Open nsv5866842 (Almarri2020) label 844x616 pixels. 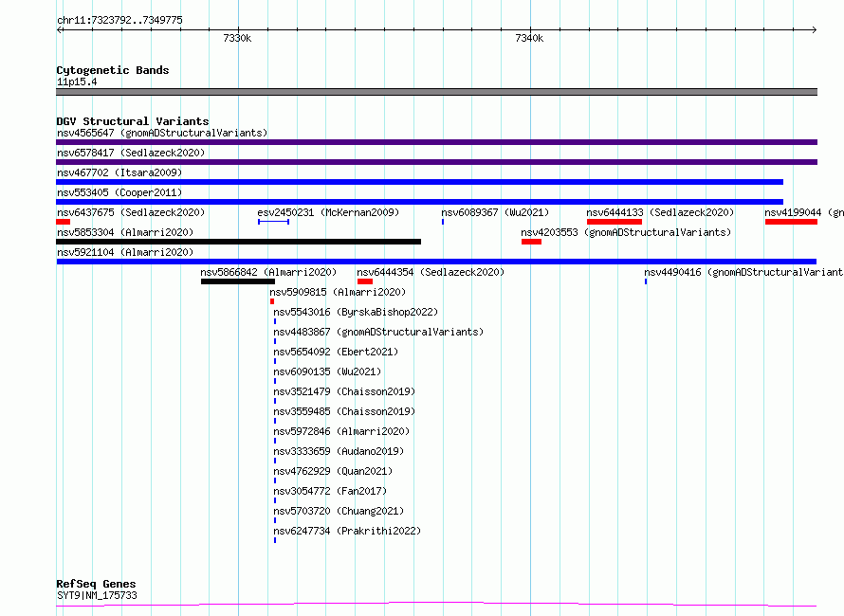[x=268, y=272]
